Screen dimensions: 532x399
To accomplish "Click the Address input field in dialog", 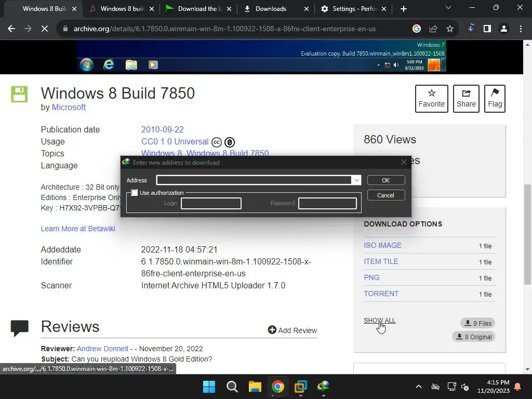I will (254, 180).
